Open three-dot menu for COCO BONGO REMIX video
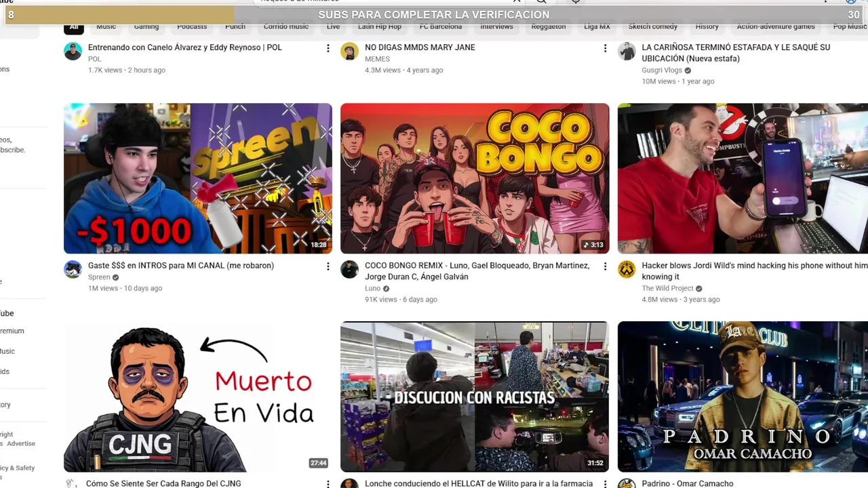This screenshot has width=868, height=488. tap(605, 266)
